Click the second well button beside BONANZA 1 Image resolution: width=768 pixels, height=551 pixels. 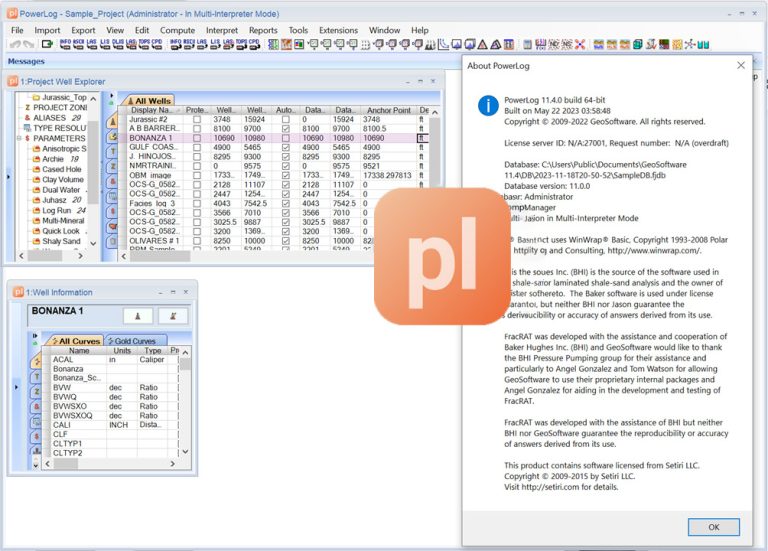point(172,316)
